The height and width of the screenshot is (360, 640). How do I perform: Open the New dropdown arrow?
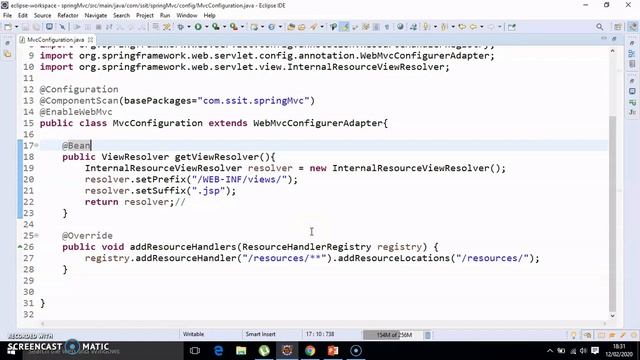coord(16,27)
